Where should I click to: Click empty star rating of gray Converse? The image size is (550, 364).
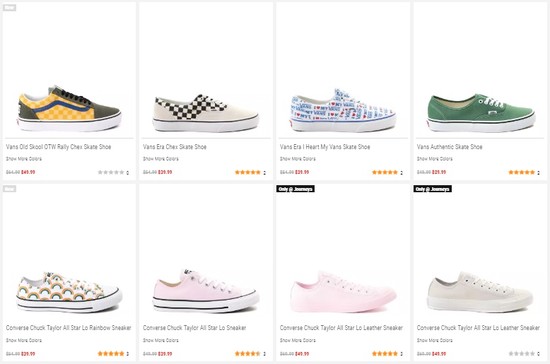(x=522, y=353)
